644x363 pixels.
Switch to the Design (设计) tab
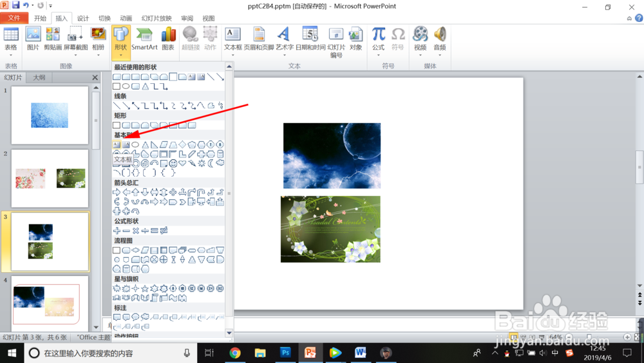[83, 19]
